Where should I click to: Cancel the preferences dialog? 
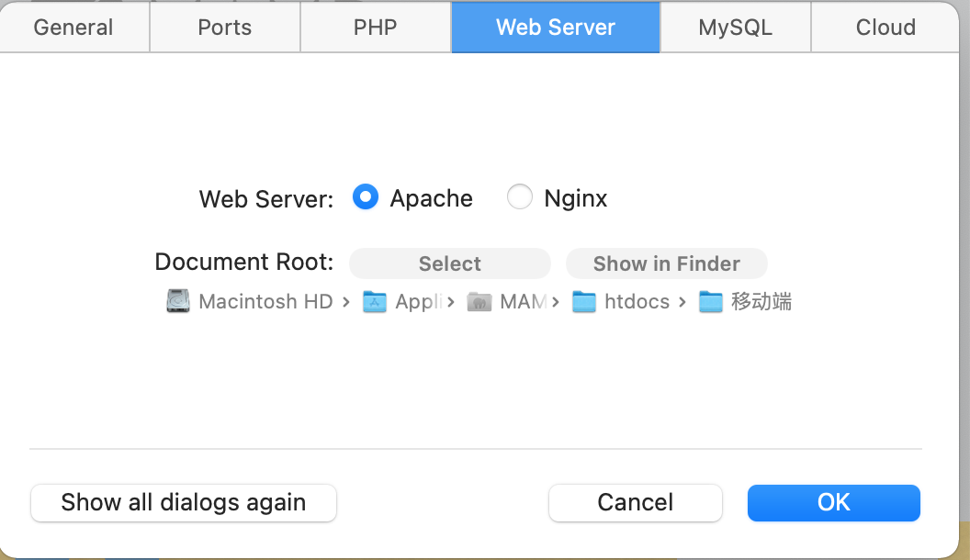[636, 502]
